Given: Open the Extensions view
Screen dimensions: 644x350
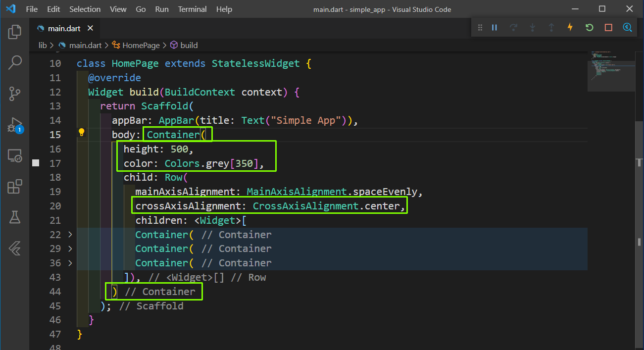Looking at the screenshot, I should [15, 187].
